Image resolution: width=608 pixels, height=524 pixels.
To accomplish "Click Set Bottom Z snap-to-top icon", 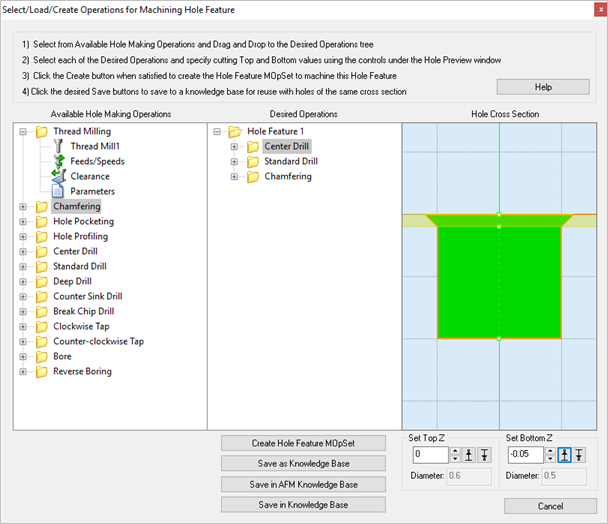I will pos(565,455).
